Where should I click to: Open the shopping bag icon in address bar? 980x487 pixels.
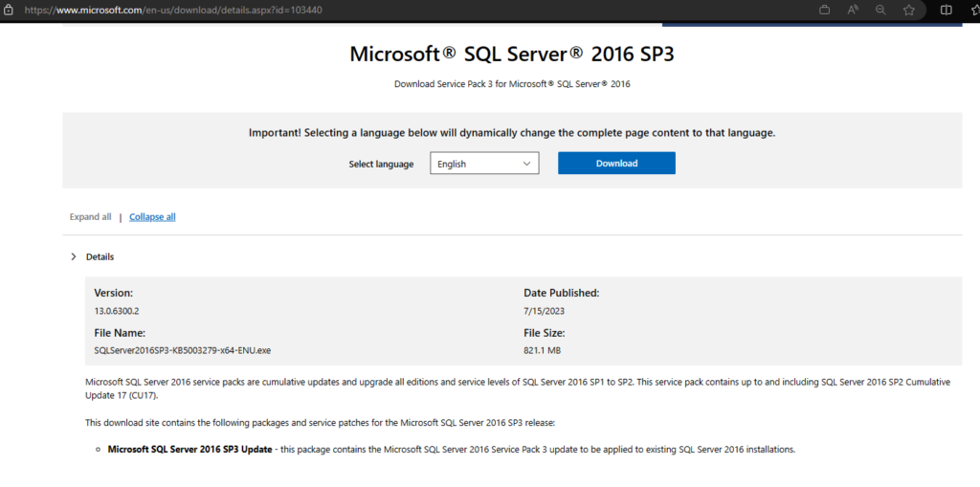coord(824,10)
